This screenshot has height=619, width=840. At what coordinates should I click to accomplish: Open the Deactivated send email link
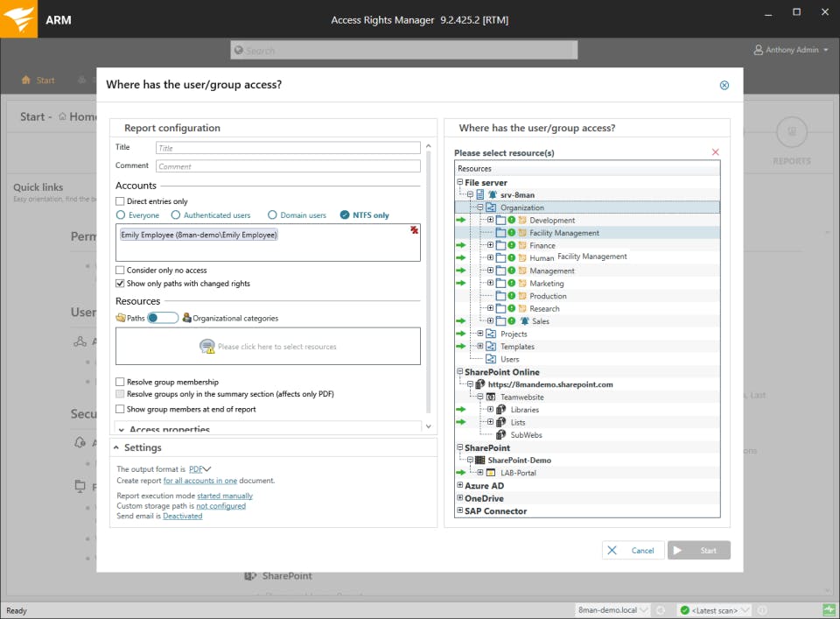click(183, 516)
